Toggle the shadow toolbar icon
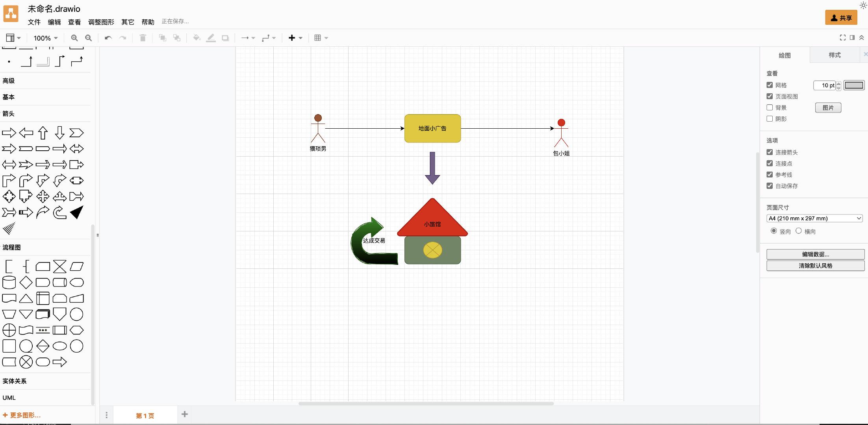This screenshot has width=868, height=425. (225, 38)
